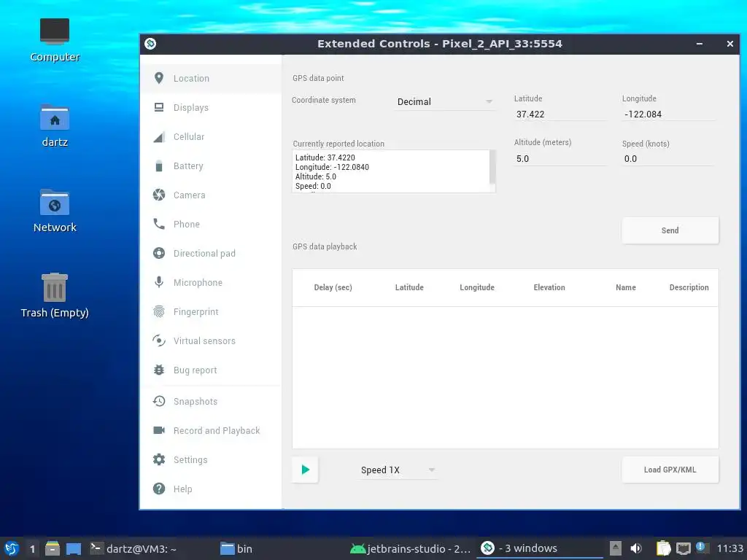Click the Speed (knots) input field
747x560 pixels.
[x=668, y=158]
